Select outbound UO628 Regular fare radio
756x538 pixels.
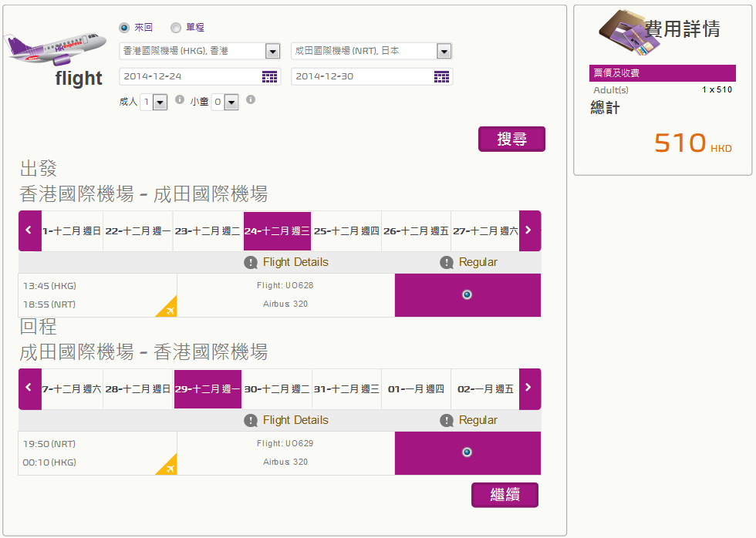pos(467,294)
